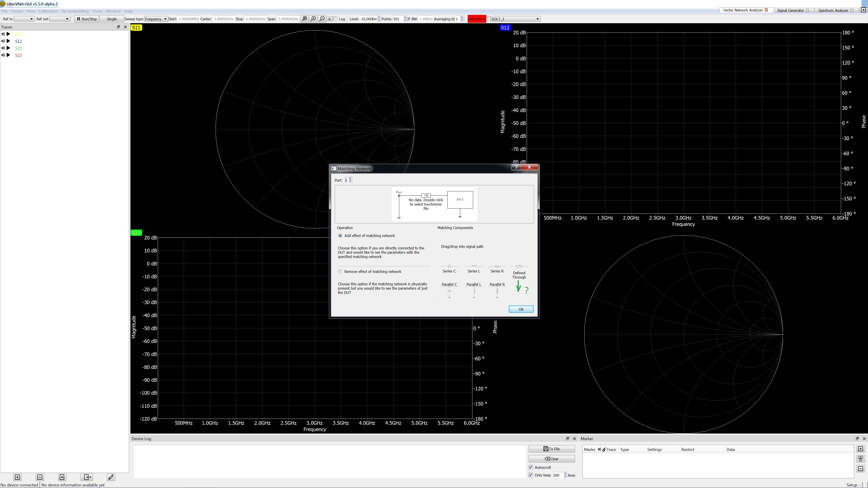Click the Clear log button
This screenshot has height=488, width=868.
pyautogui.click(x=551, y=459)
